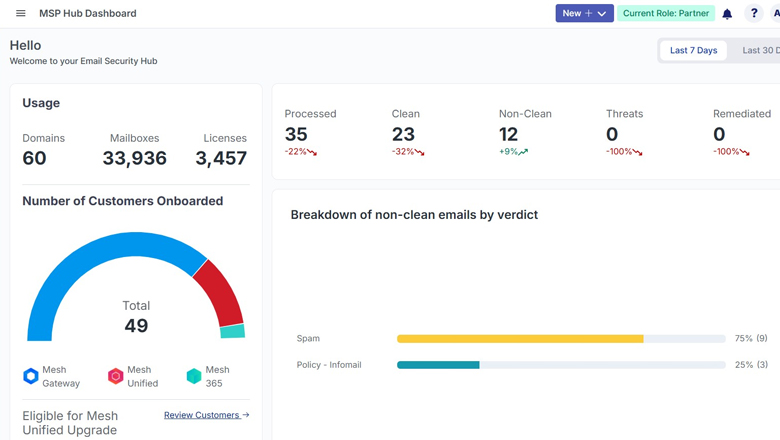Open the Current Role: Partner selector
The width and height of the screenshot is (780, 440).
[666, 14]
